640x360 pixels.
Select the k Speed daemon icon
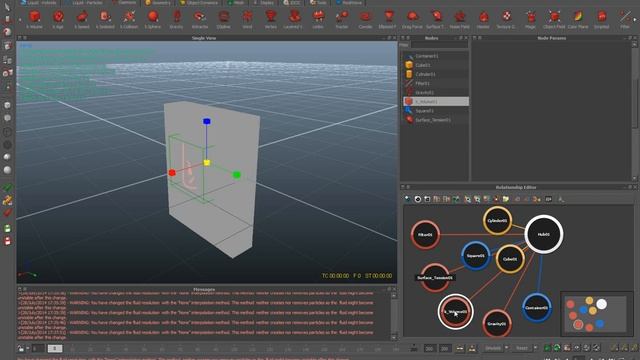pos(82,17)
